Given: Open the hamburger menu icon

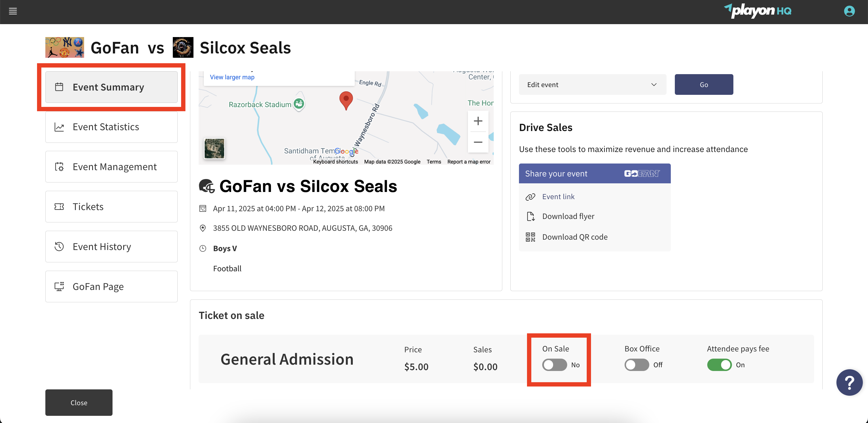Looking at the screenshot, I should [13, 11].
